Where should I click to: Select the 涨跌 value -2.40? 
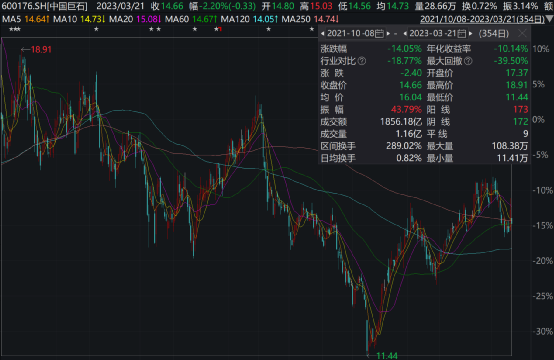click(411, 73)
